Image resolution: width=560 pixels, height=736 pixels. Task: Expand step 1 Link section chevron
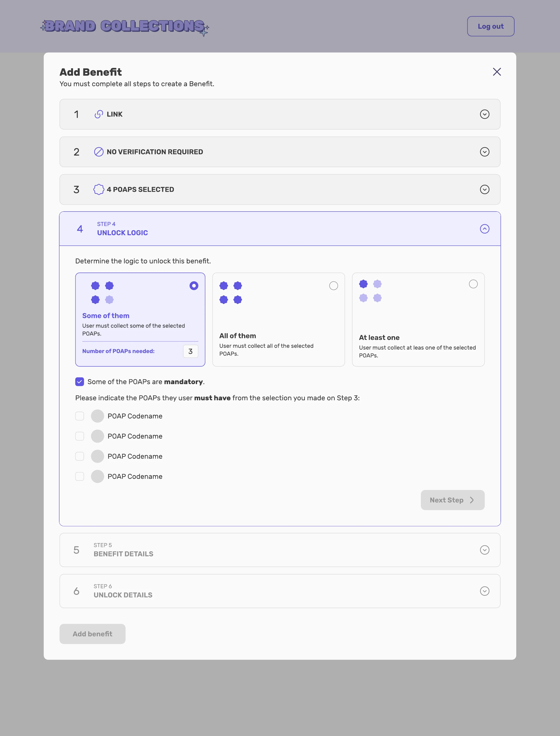click(484, 114)
